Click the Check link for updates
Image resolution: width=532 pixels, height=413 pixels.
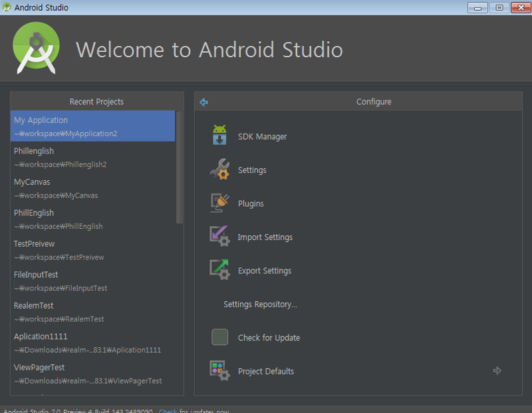click(168, 410)
